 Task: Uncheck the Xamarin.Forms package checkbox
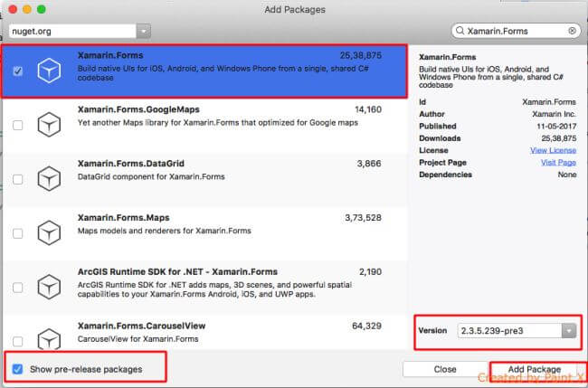click(x=17, y=71)
